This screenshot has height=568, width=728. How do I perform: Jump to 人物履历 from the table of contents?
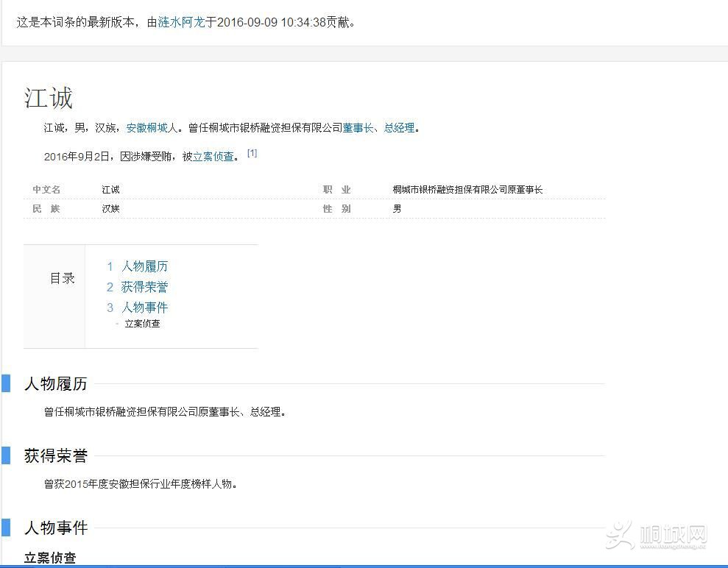144,266
